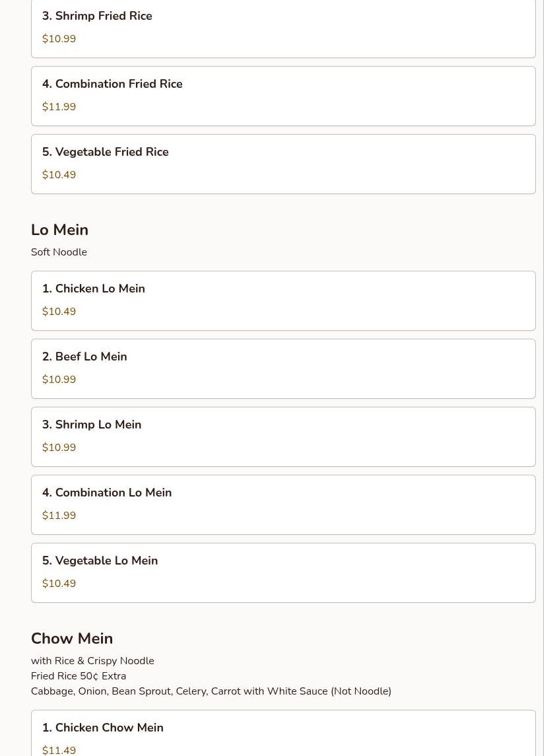The height and width of the screenshot is (756, 557).
Task: Click the Lo Mein section heading
Action: (x=60, y=230)
